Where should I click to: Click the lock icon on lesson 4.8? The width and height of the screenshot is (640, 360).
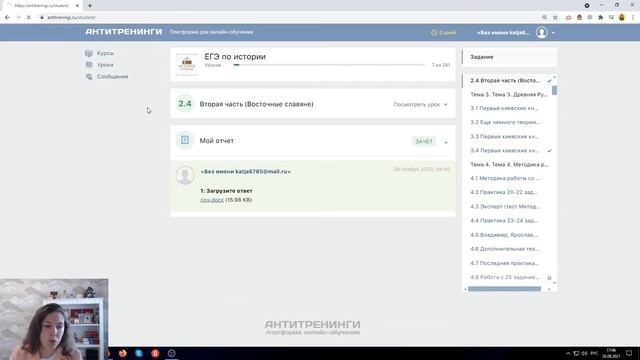click(x=549, y=278)
